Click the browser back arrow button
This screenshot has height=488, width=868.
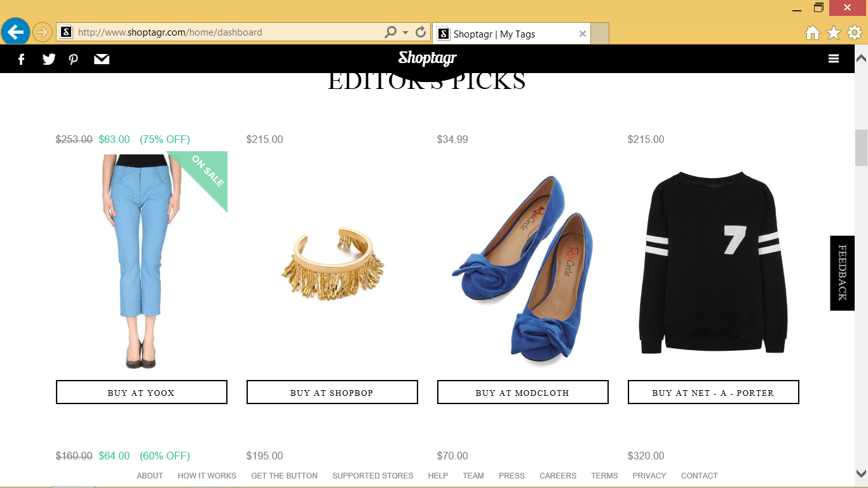(15, 31)
